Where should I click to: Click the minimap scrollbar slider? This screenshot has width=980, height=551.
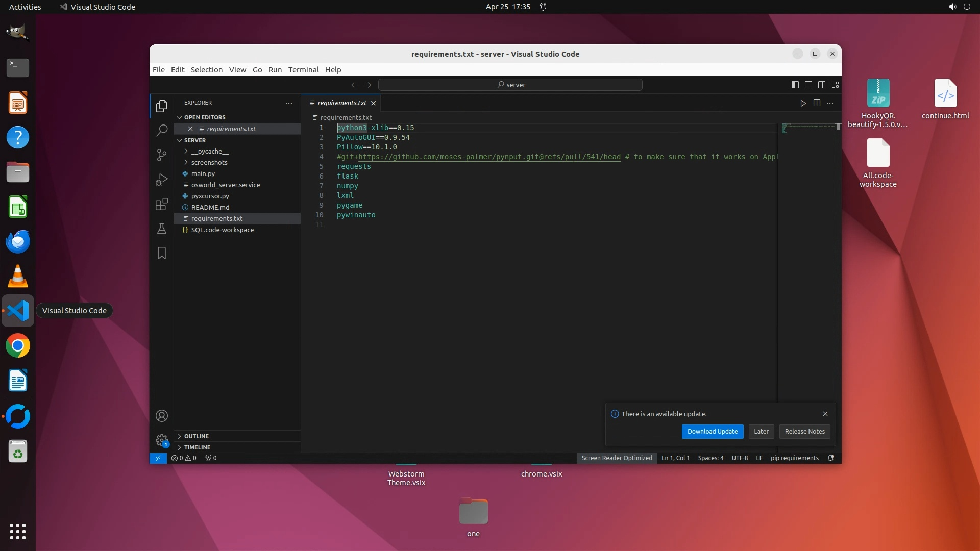point(838,127)
